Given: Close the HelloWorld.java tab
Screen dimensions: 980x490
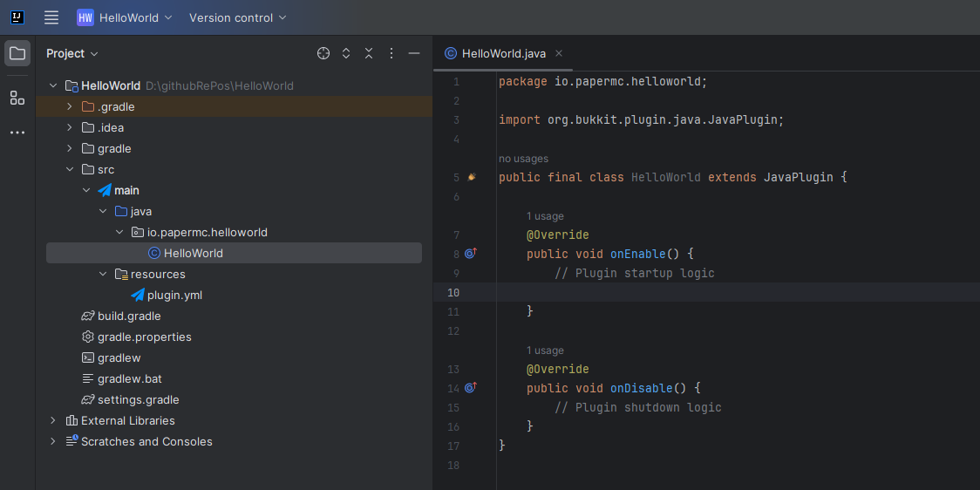Looking at the screenshot, I should [x=559, y=53].
